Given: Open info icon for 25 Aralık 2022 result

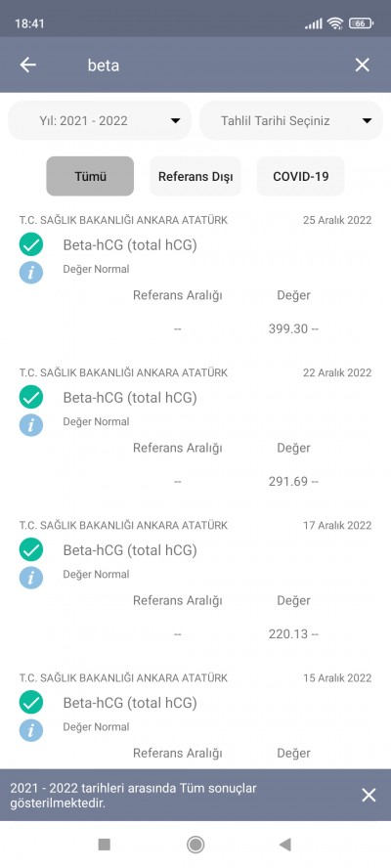Looking at the screenshot, I should click(31, 273).
